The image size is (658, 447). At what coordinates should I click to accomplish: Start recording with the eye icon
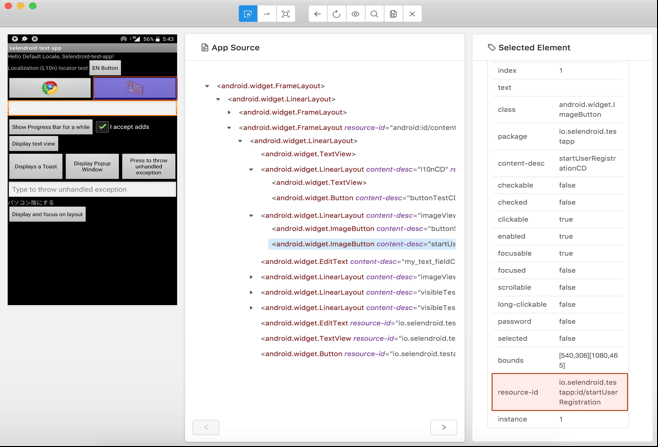click(355, 14)
